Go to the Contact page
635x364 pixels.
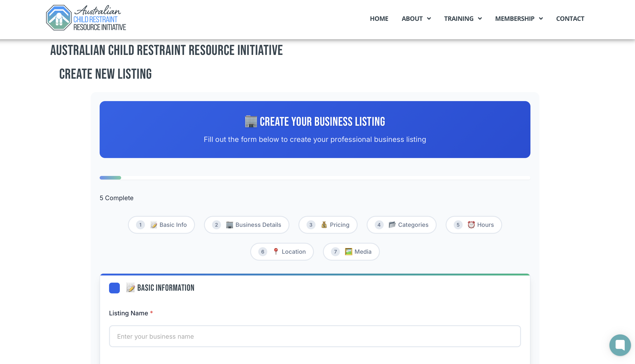pos(570,19)
